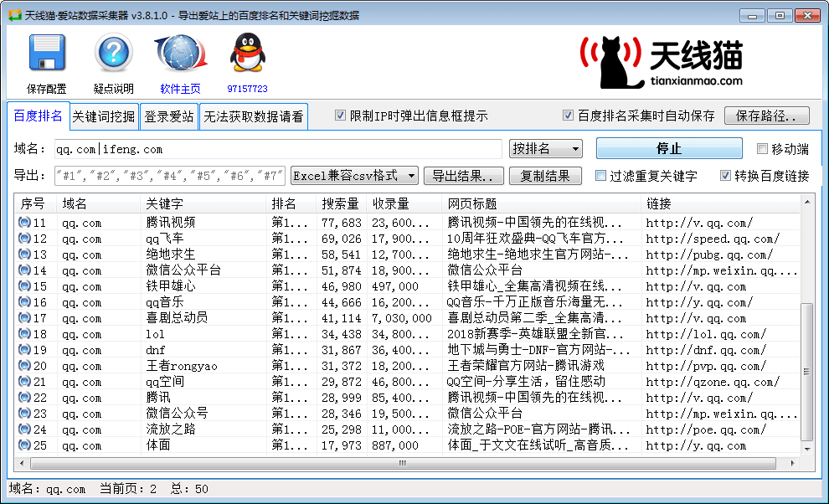Image resolution: width=829 pixels, height=504 pixels.
Task: Click horizontal scrollbar left arrow
Action: point(22,463)
